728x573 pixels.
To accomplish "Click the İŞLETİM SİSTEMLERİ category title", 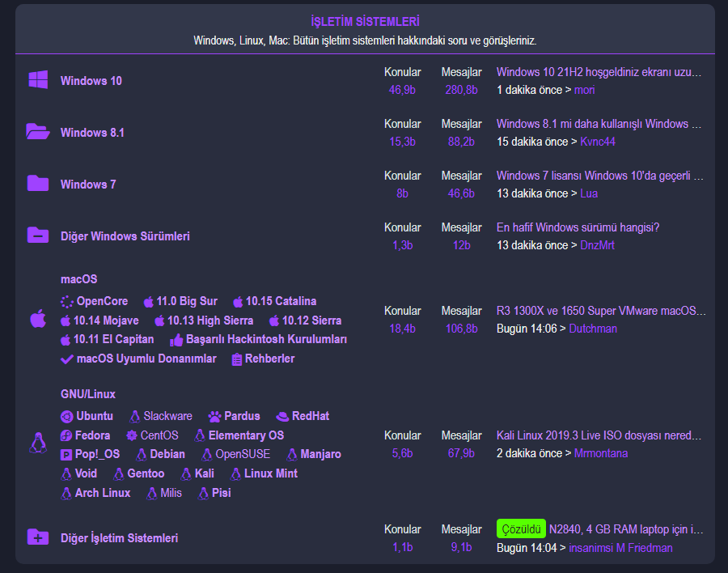I will pos(365,21).
